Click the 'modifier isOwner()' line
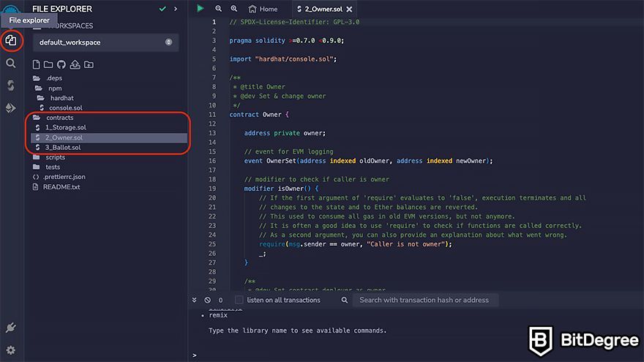The image size is (644, 362). coord(281,189)
